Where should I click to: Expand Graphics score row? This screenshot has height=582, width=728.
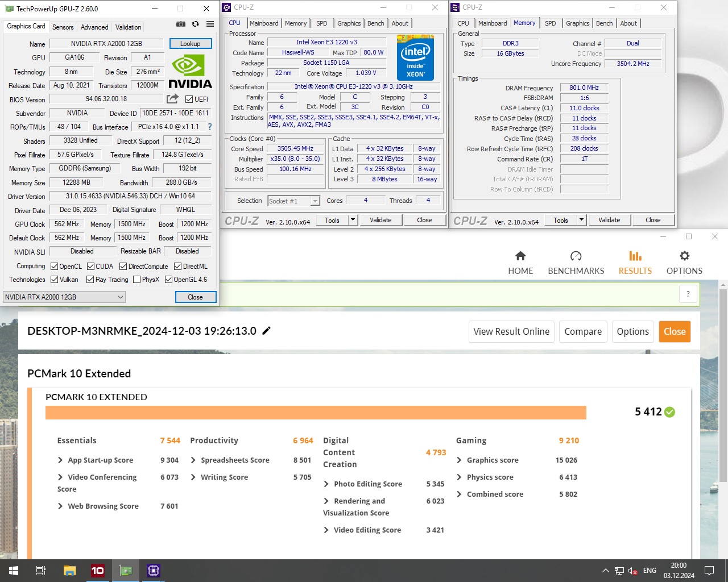click(x=460, y=460)
